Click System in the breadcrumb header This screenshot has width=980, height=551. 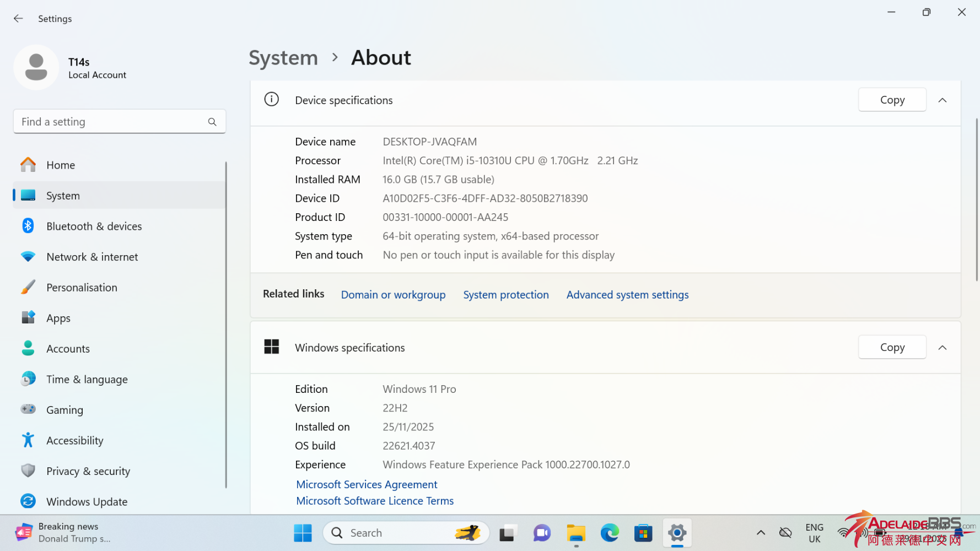283,58
